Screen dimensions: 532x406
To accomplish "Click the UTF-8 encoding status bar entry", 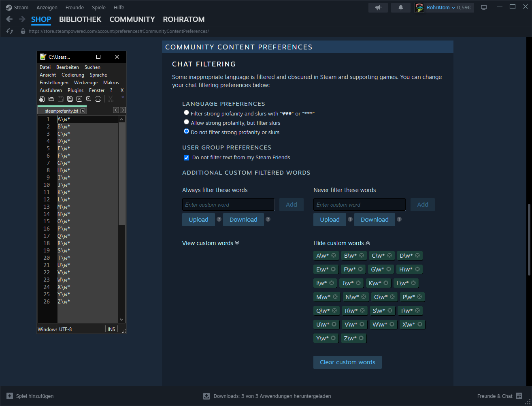I will tap(66, 329).
